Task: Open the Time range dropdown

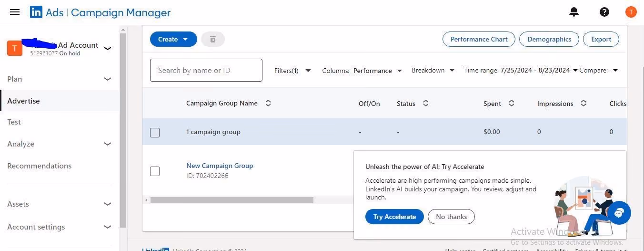Action: (x=521, y=70)
